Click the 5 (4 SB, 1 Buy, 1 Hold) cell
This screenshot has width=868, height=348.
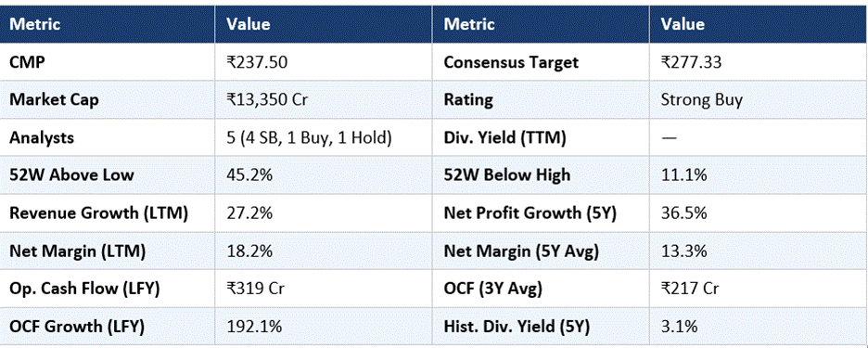tap(324, 137)
